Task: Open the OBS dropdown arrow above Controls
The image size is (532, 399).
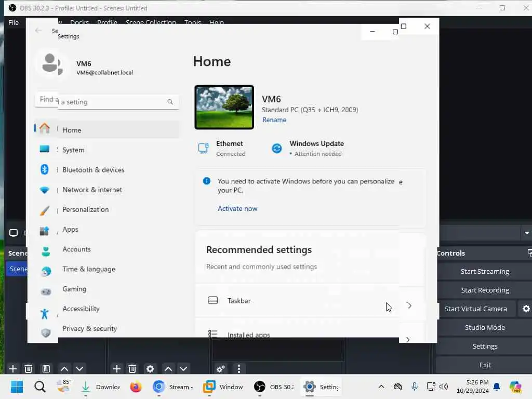Action: point(527,233)
